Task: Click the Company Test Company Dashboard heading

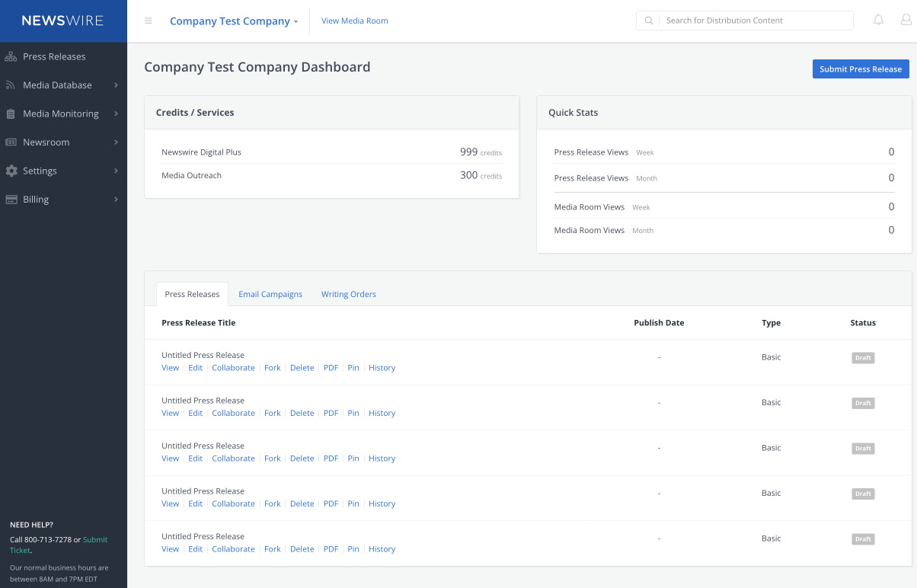Action: [257, 67]
